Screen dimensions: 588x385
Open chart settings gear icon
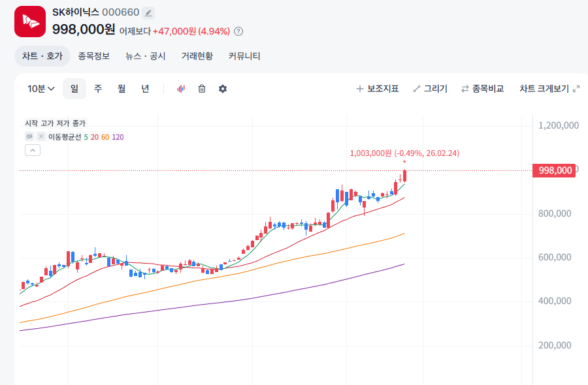[x=223, y=89]
